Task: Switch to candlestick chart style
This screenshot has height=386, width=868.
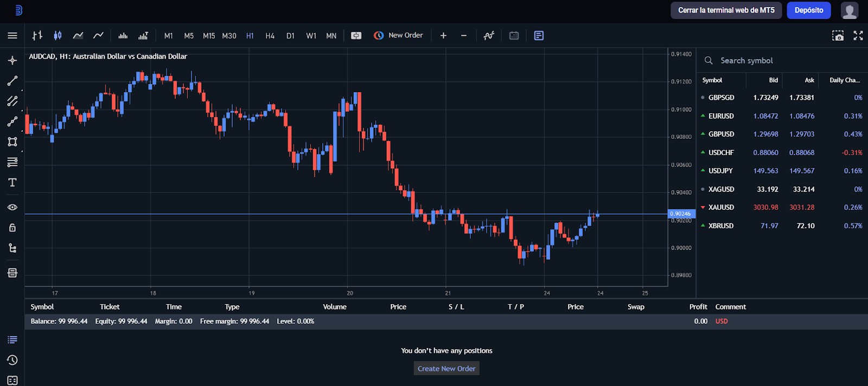Action: point(58,36)
